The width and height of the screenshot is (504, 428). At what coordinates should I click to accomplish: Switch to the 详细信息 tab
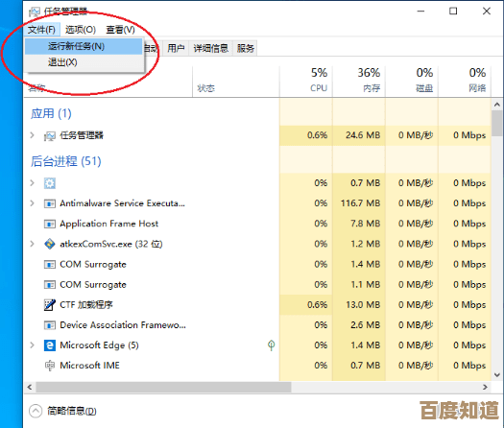pos(211,49)
